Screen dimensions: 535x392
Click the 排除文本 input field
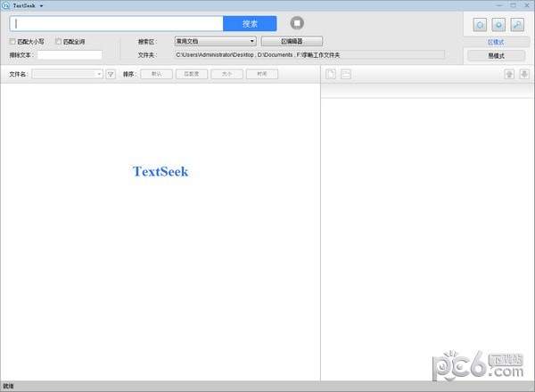click(x=70, y=55)
